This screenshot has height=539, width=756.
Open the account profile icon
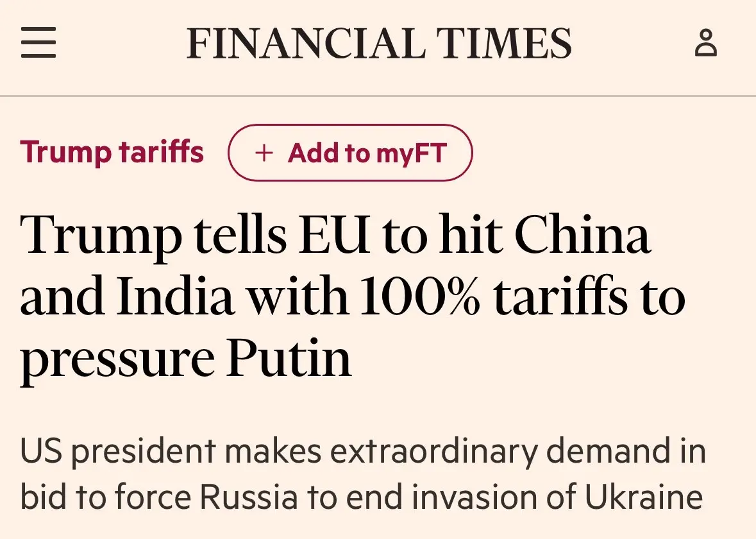(x=706, y=43)
